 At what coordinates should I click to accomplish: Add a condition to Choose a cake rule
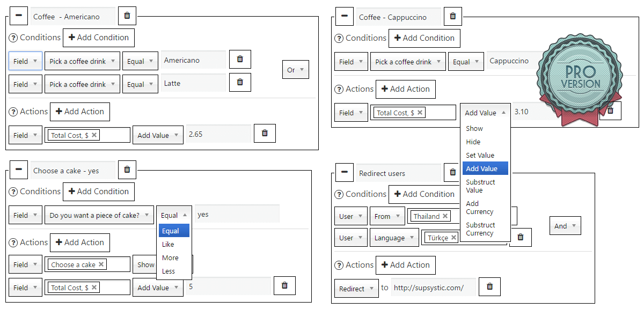(x=98, y=192)
